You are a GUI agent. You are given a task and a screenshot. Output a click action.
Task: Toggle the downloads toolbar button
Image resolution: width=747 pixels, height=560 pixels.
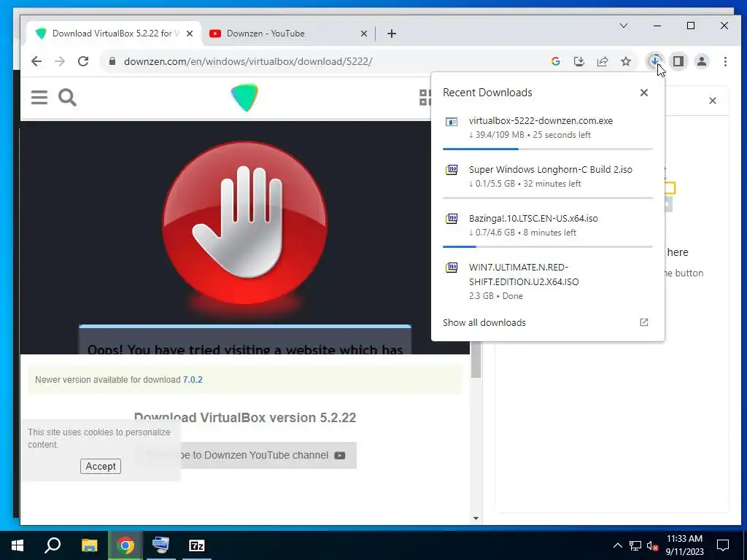click(655, 61)
